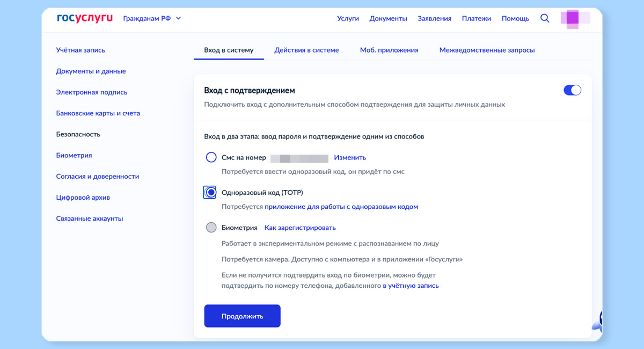Follow the в учётную запись link
This screenshot has height=349, width=644.
[411, 286]
